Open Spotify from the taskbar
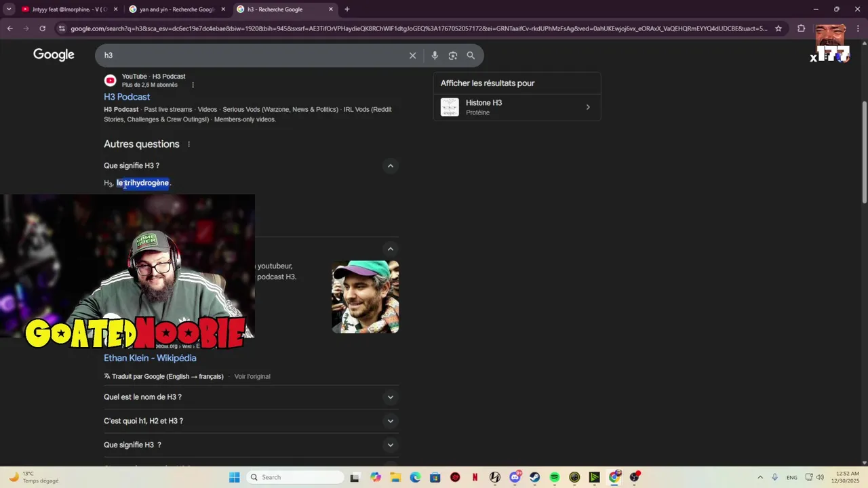868x488 pixels. (x=555, y=477)
